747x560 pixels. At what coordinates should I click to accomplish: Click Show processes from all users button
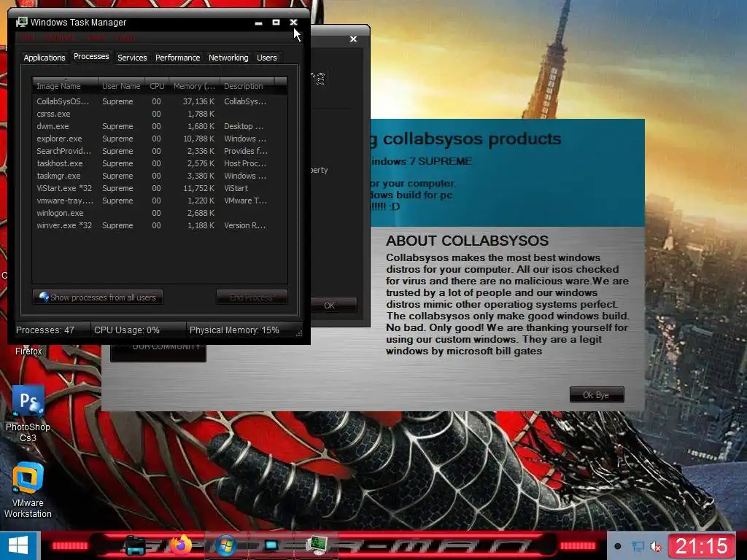tap(98, 297)
